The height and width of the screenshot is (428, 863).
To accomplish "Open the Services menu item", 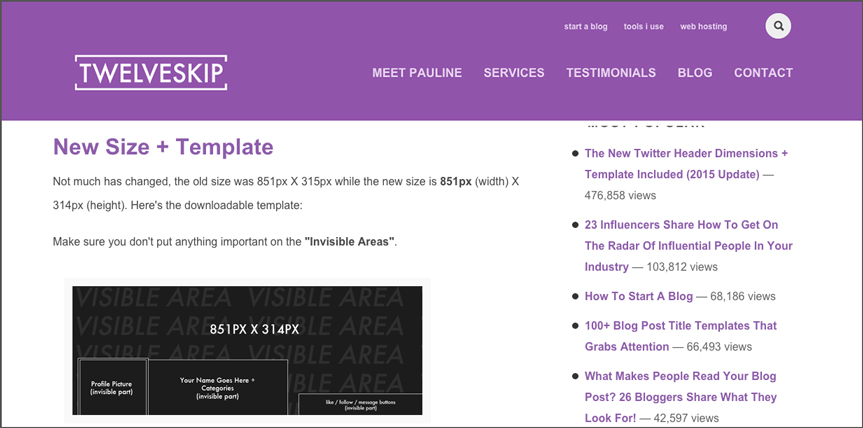I will 514,73.
